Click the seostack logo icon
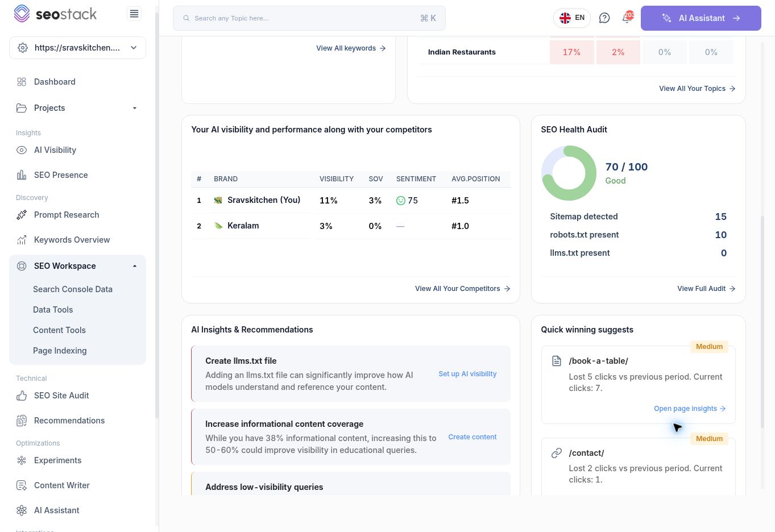 tap(22, 14)
